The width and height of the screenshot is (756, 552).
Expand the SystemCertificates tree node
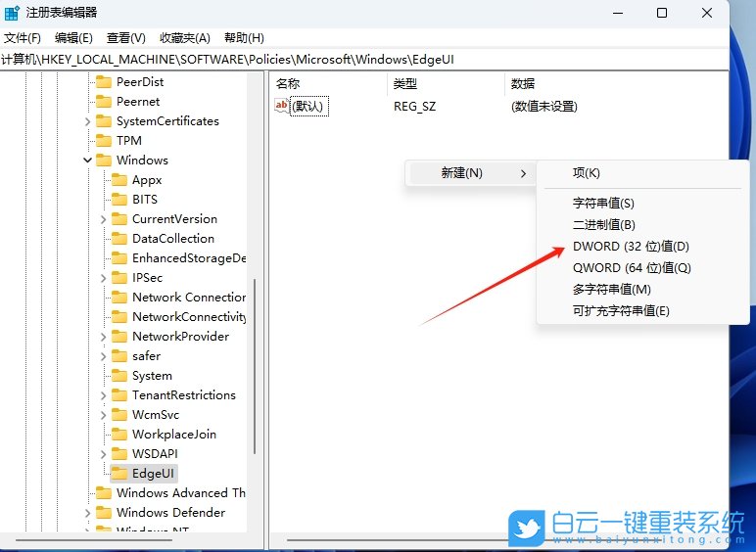(x=87, y=122)
